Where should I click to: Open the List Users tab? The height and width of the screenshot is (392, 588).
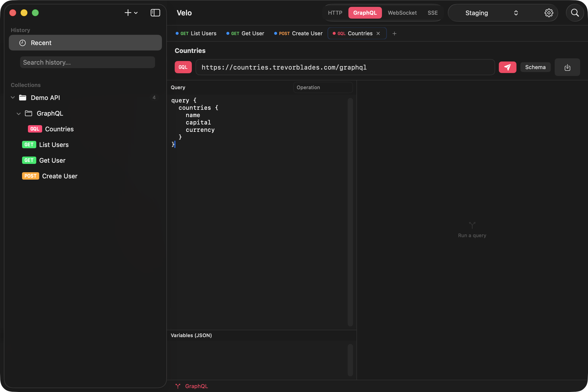click(196, 34)
